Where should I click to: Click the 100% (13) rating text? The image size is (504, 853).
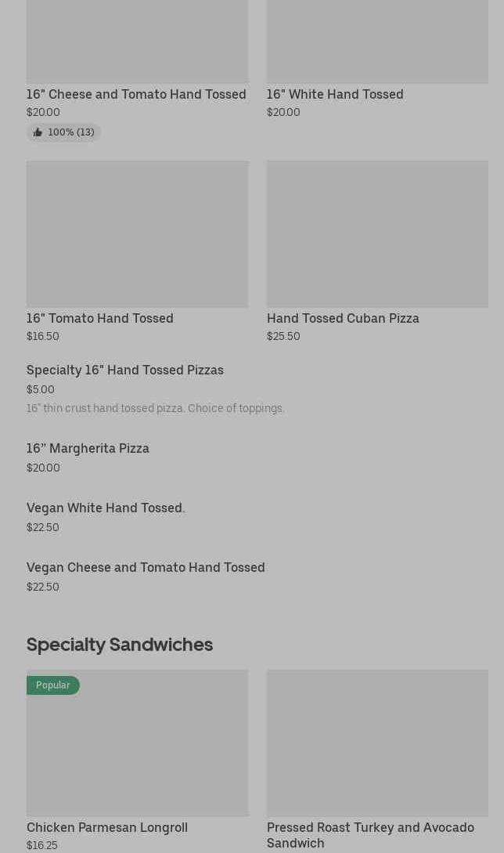(71, 132)
